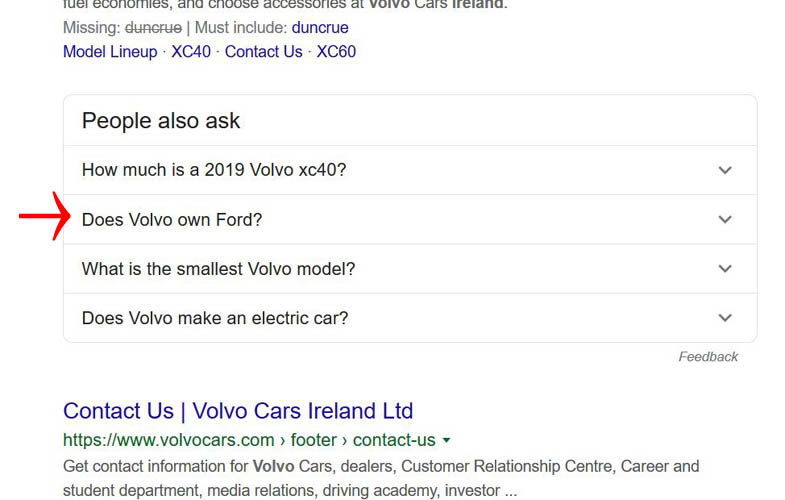Click the small "Contact Us" sitelink near XC60
This screenshot has height=500, width=785.
pyautogui.click(x=263, y=51)
